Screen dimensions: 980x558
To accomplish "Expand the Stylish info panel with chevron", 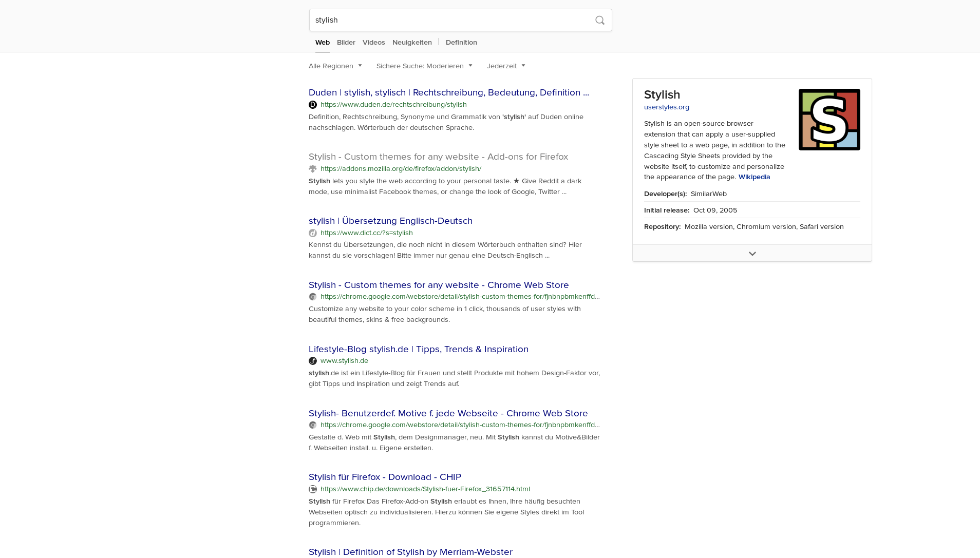I will [x=752, y=254].
